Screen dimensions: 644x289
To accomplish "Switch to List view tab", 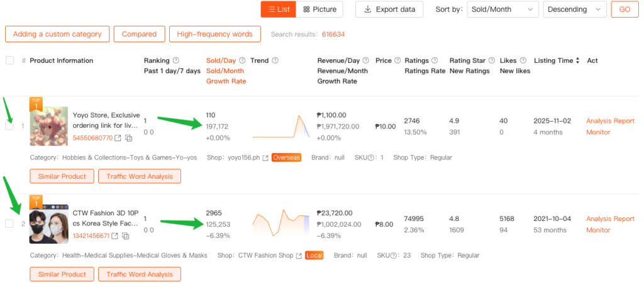I will tap(278, 9).
